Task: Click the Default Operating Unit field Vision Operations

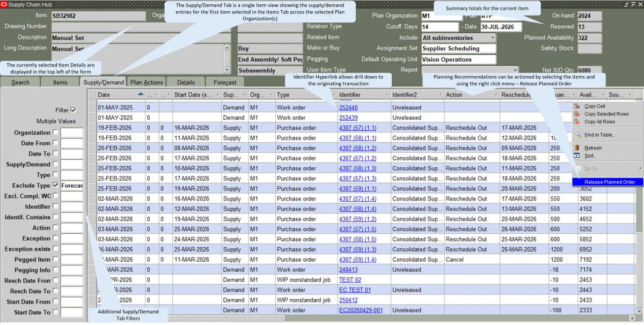Action: (458, 60)
